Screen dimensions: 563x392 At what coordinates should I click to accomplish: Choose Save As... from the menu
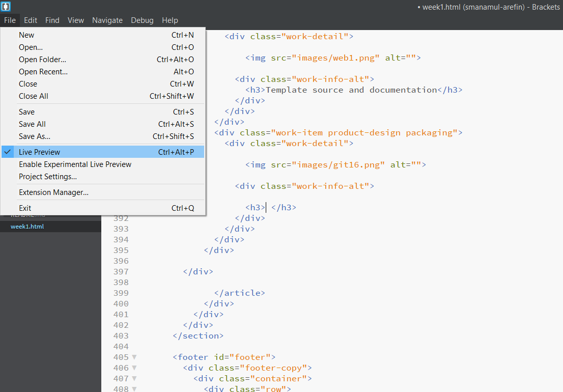pyautogui.click(x=35, y=136)
